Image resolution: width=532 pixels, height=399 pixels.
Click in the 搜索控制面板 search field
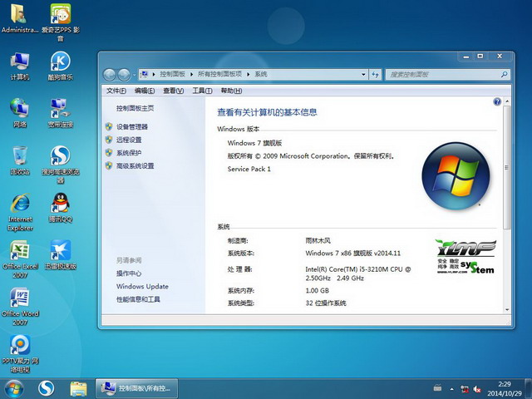point(443,74)
